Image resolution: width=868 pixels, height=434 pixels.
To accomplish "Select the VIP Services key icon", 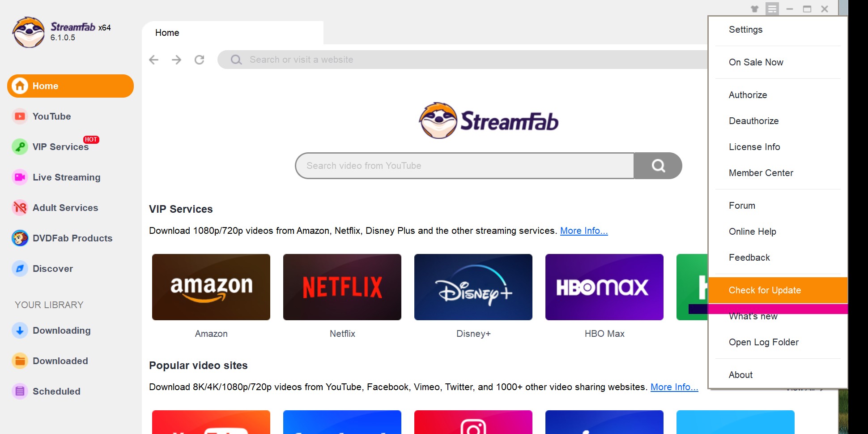I will coord(20,147).
